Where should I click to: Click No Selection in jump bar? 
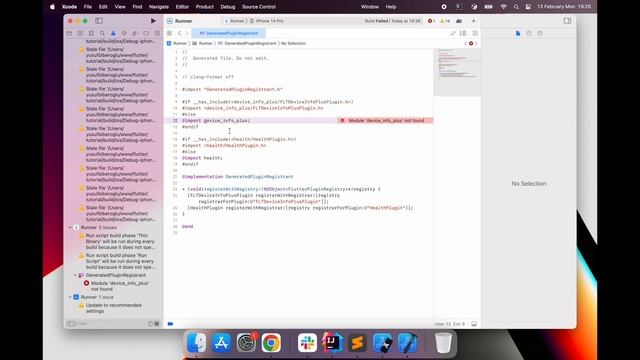tap(293, 43)
